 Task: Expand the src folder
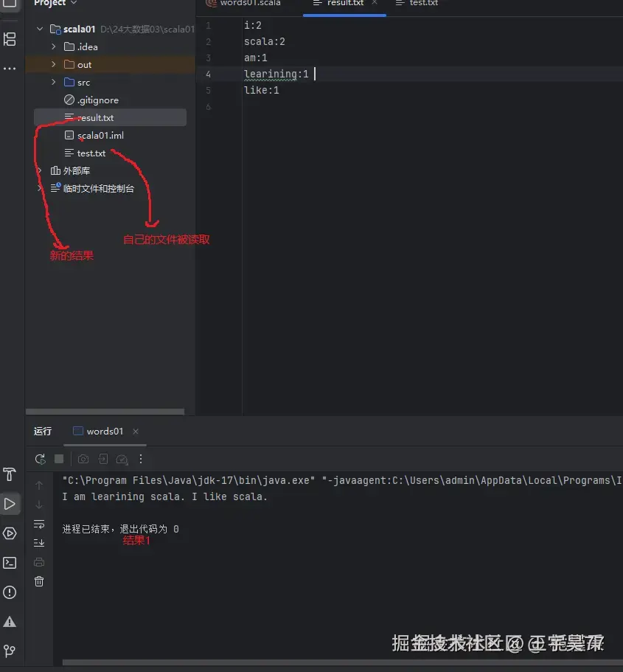[x=54, y=82]
